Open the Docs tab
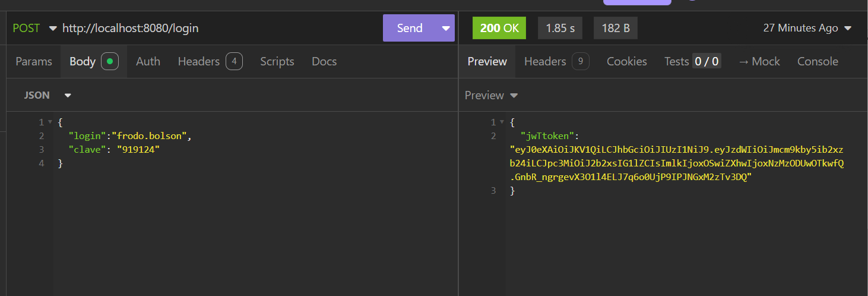The height and width of the screenshot is (296, 868). (324, 61)
